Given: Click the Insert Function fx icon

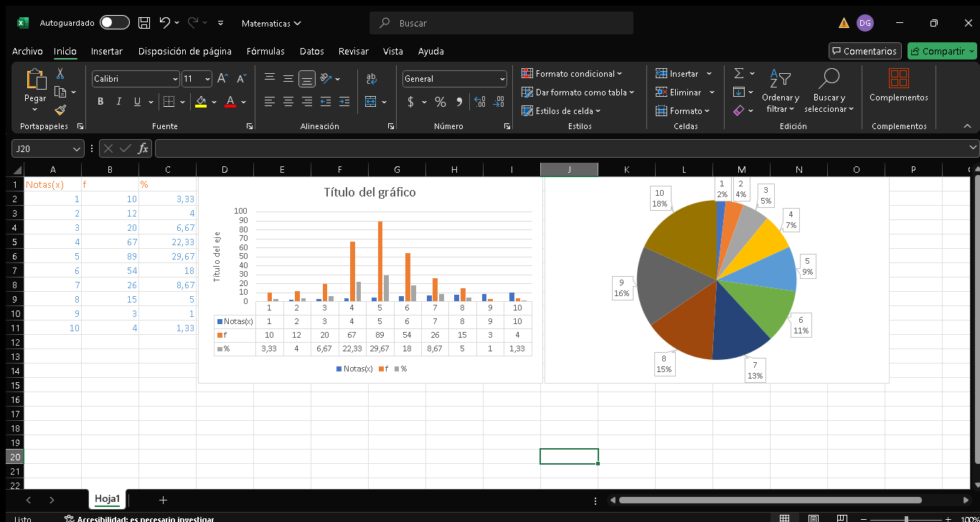Looking at the screenshot, I should (143, 148).
